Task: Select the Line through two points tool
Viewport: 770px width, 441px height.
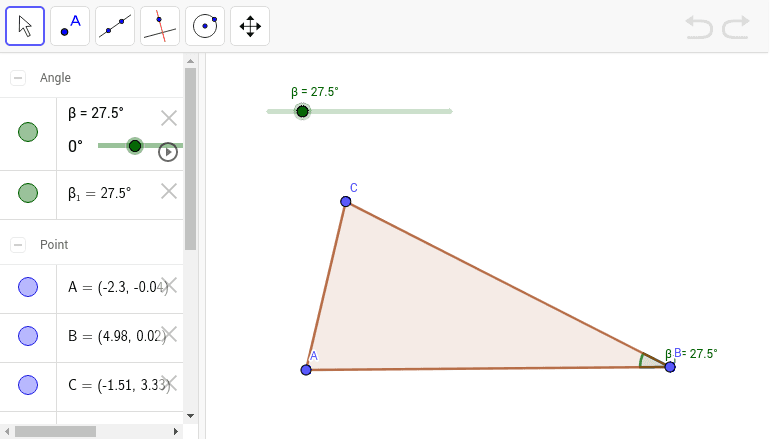Action: click(x=115, y=26)
